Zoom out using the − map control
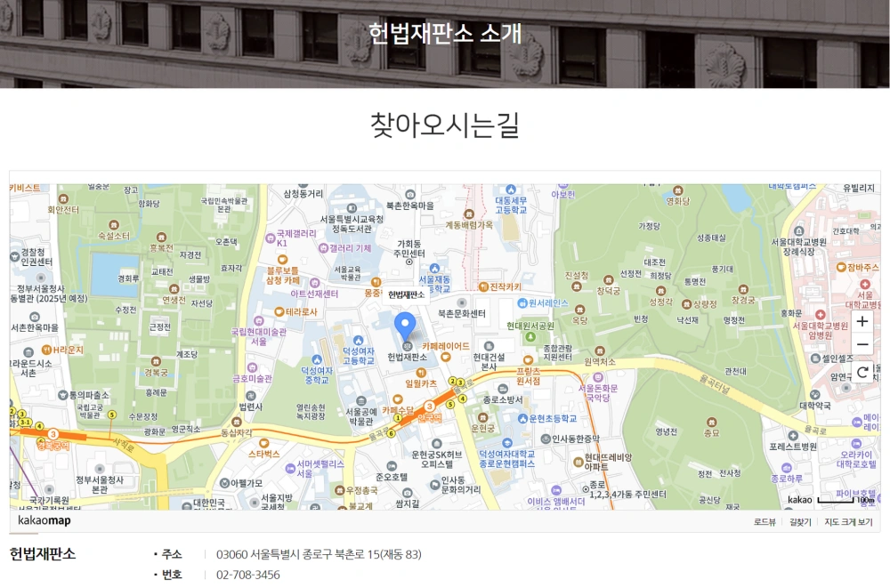 (862, 343)
